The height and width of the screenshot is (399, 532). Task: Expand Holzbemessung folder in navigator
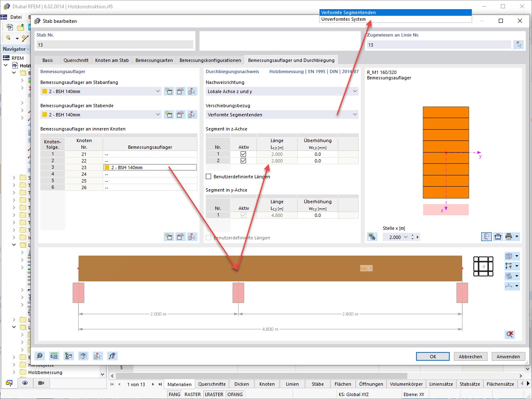tap(14, 372)
